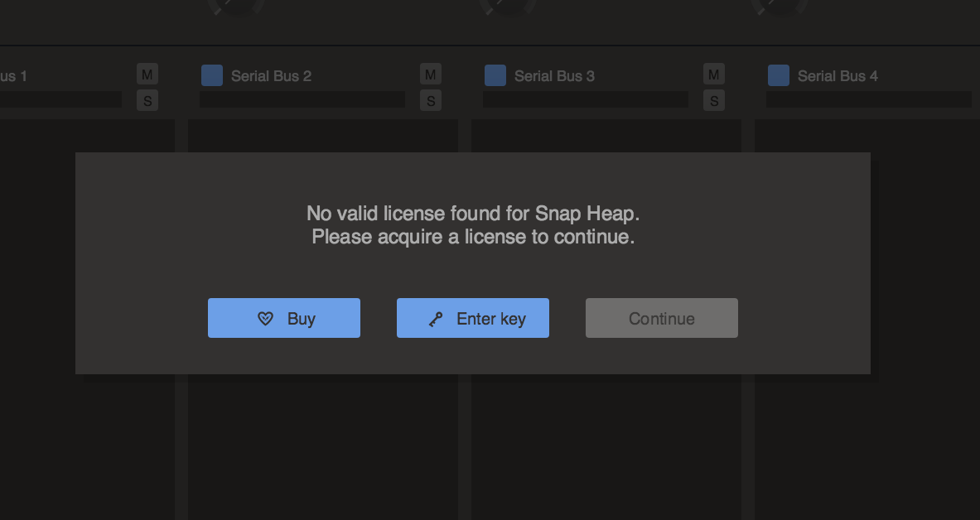Image resolution: width=980 pixels, height=520 pixels.
Task: Click the level bar under Serial Bus 2
Action: click(x=302, y=99)
